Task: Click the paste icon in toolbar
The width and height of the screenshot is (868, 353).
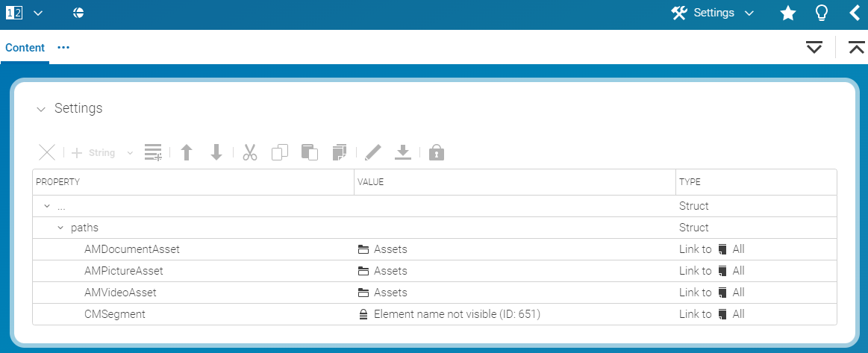Action: point(310,153)
